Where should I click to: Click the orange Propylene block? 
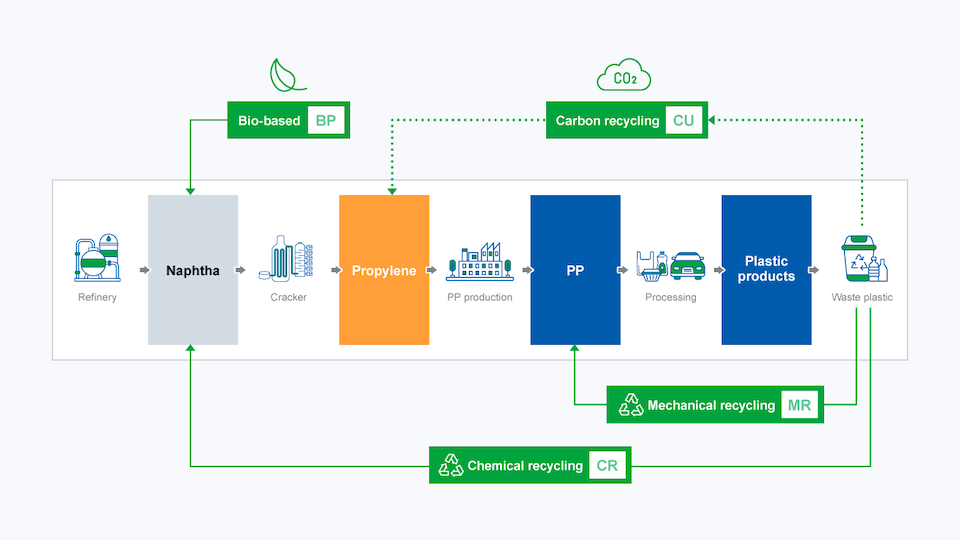pyautogui.click(x=384, y=270)
